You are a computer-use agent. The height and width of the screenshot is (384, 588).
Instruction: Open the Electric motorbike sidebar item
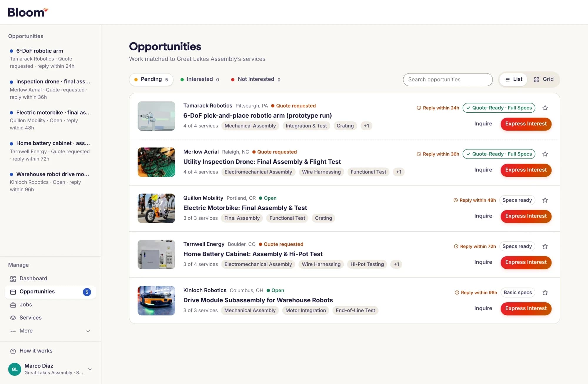(50, 120)
